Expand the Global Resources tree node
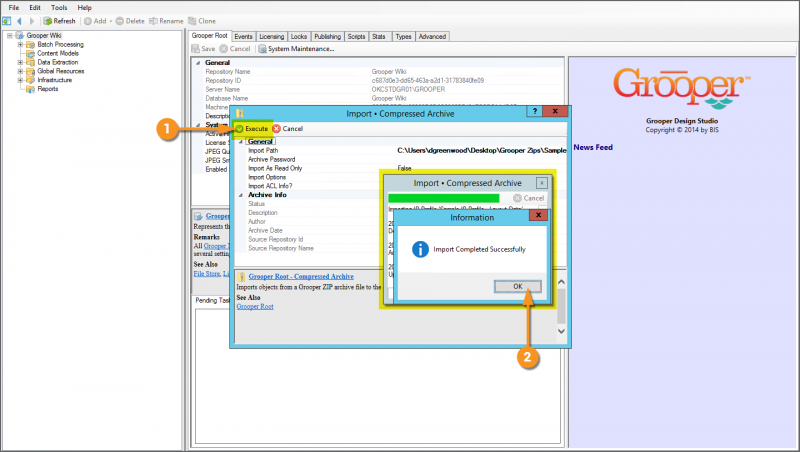 pos(20,71)
